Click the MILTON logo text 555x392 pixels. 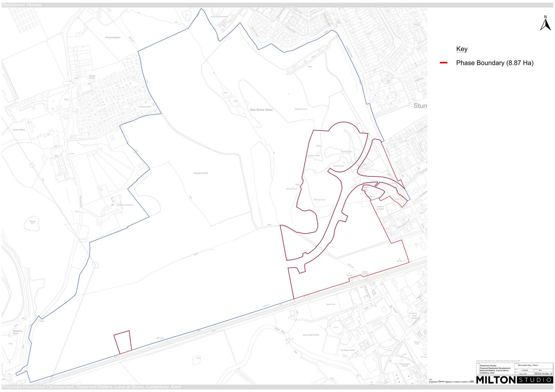point(496,380)
